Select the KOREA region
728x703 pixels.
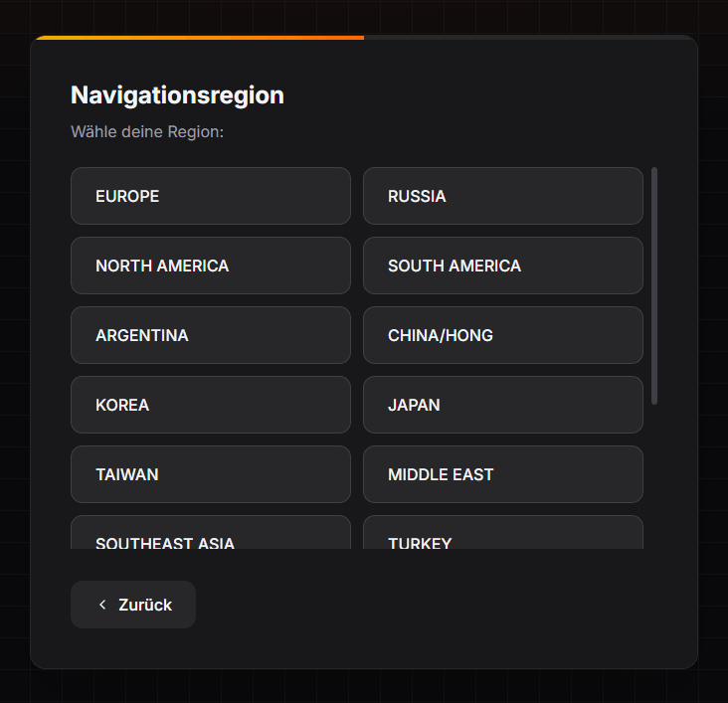[210, 405]
